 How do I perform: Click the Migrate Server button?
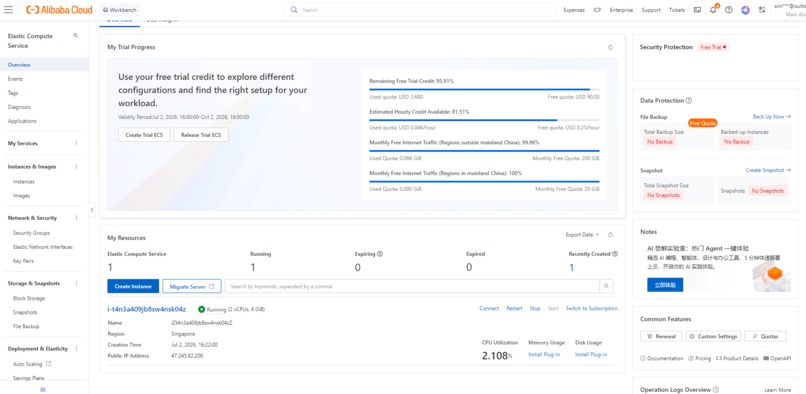tap(192, 286)
